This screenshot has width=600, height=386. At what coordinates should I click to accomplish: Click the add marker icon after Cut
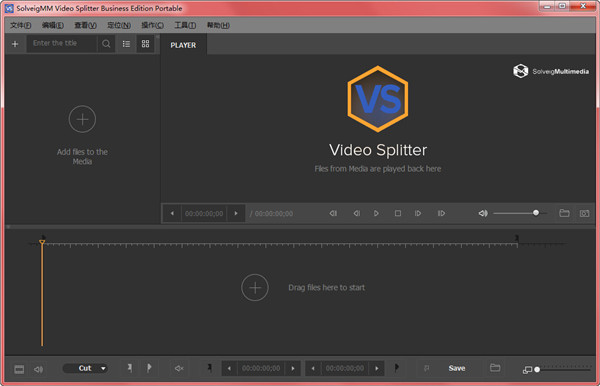tap(130, 368)
